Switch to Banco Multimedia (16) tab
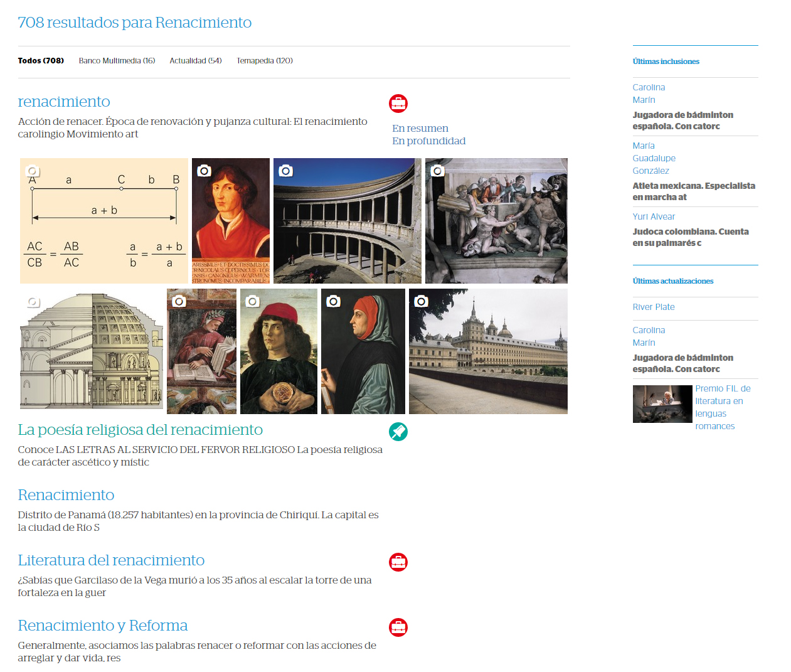Image resolution: width=791 pixels, height=672 pixels. [x=117, y=61]
